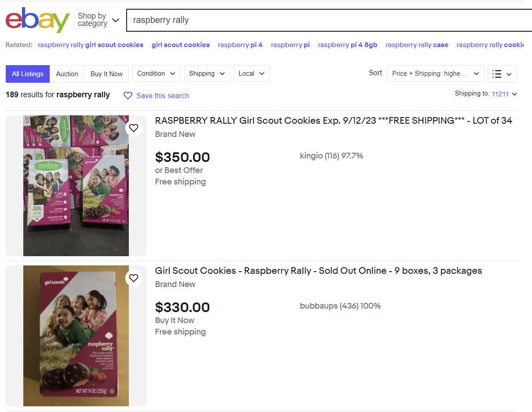Screen dimensions: 532x412
Task: Switch to the All Listings tab
Action: coord(28,74)
